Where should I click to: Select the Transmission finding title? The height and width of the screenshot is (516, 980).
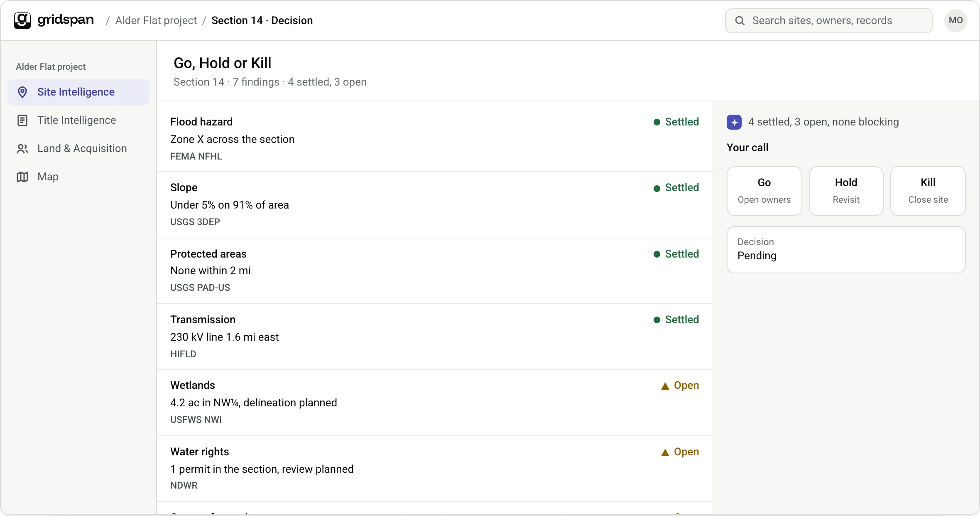click(203, 319)
